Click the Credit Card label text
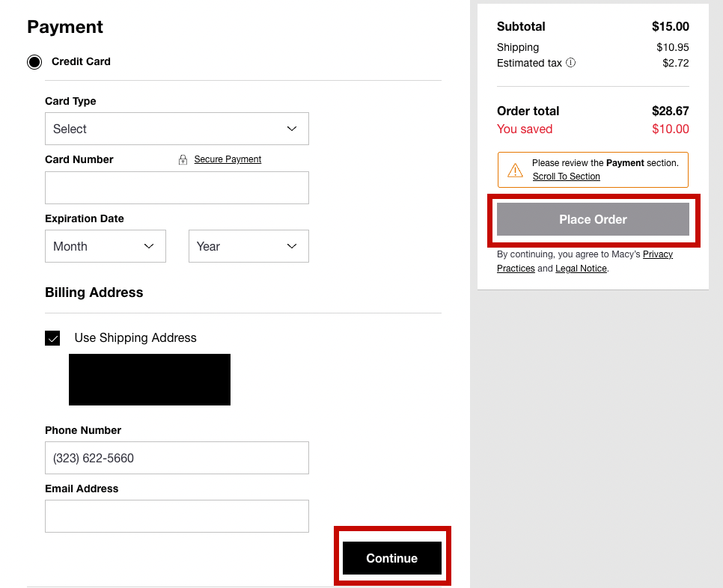 pyautogui.click(x=81, y=62)
